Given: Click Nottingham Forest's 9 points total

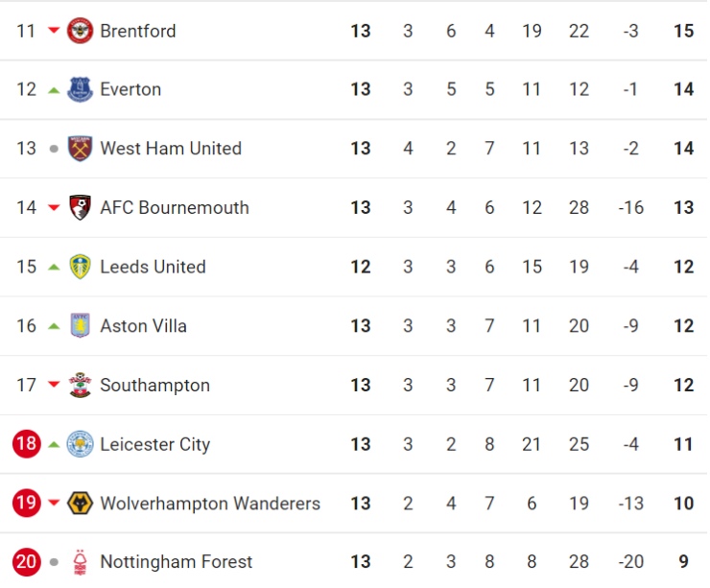Looking at the screenshot, I should (683, 562).
